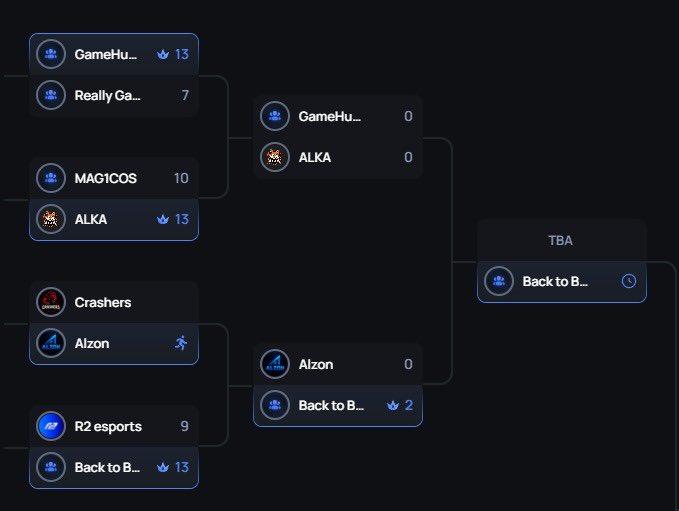Select the Crashers team row
This screenshot has height=511, width=679.
click(114, 302)
